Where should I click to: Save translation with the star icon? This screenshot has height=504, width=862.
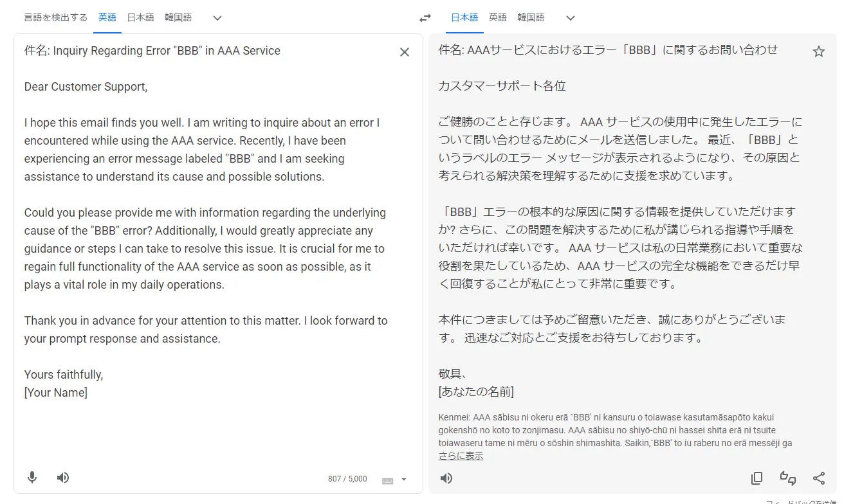818,51
